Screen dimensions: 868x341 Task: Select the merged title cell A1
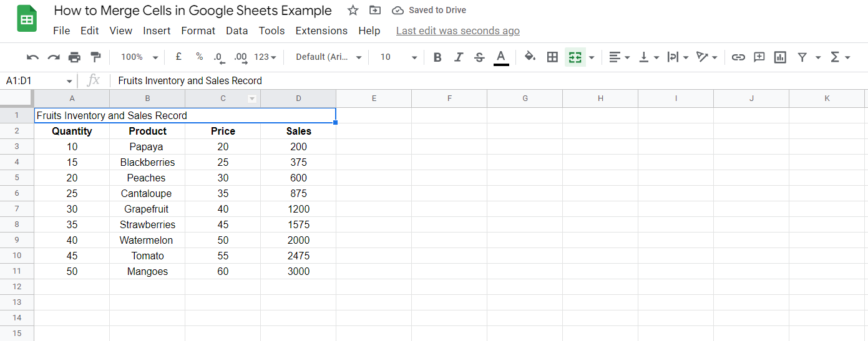click(185, 115)
